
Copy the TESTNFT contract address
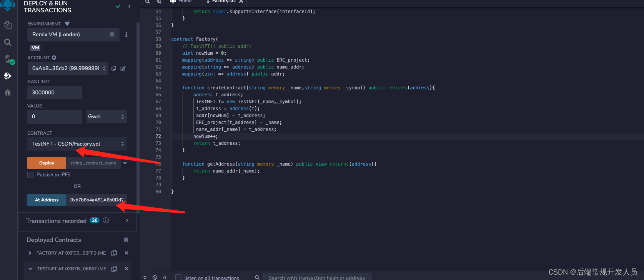[x=114, y=269]
